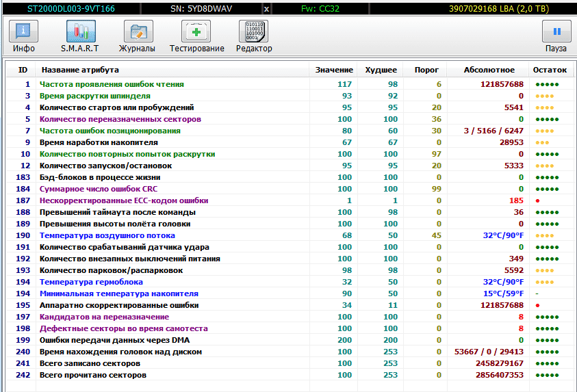Click the Порог column header
Screen dimensions: 577x392
click(x=426, y=70)
